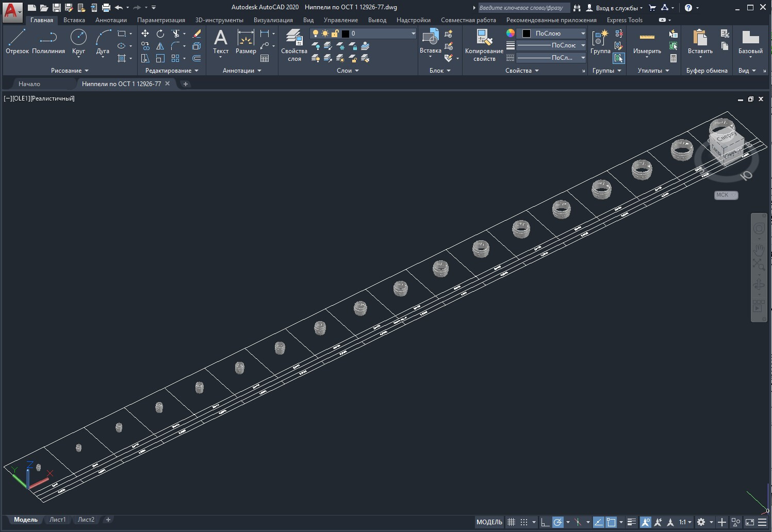Click the МСК coordinate system button
This screenshot has width=772, height=532.
coord(726,195)
